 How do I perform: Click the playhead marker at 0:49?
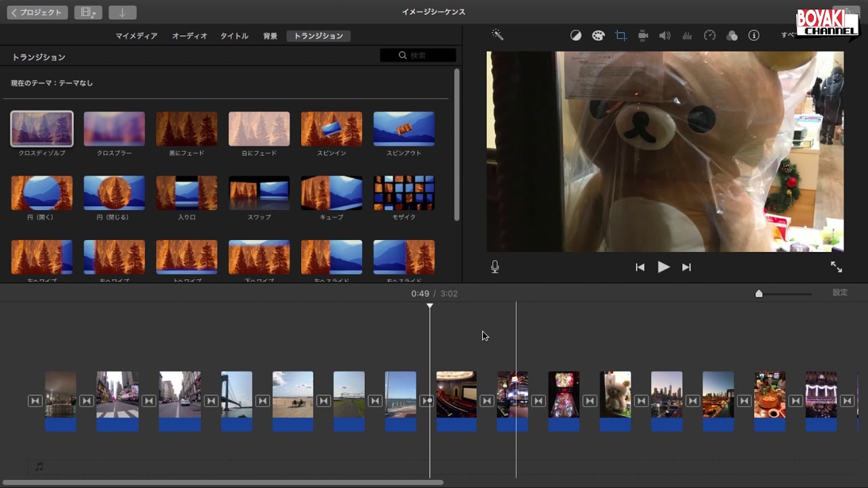click(x=429, y=306)
